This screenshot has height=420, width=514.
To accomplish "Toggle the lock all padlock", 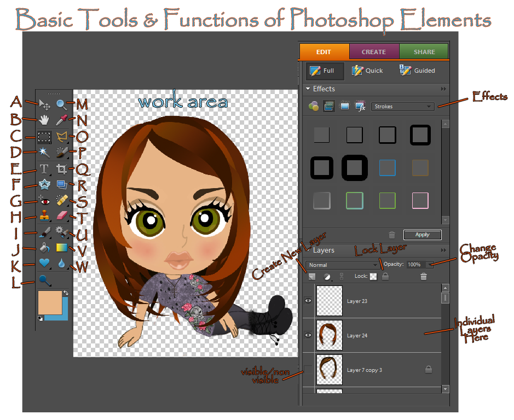I will [385, 277].
